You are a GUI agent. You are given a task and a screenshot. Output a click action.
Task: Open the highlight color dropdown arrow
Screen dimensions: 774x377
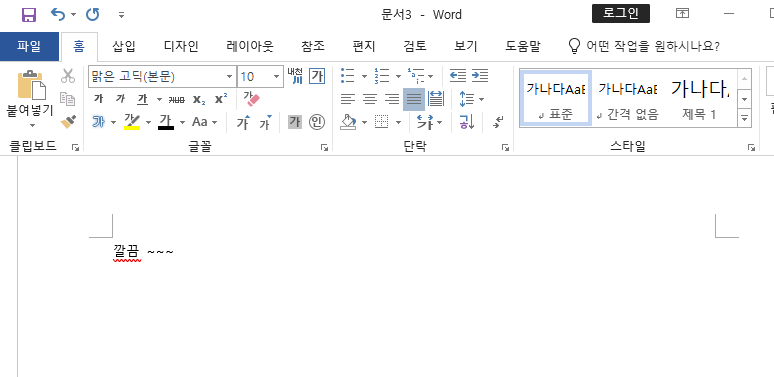pos(148,122)
